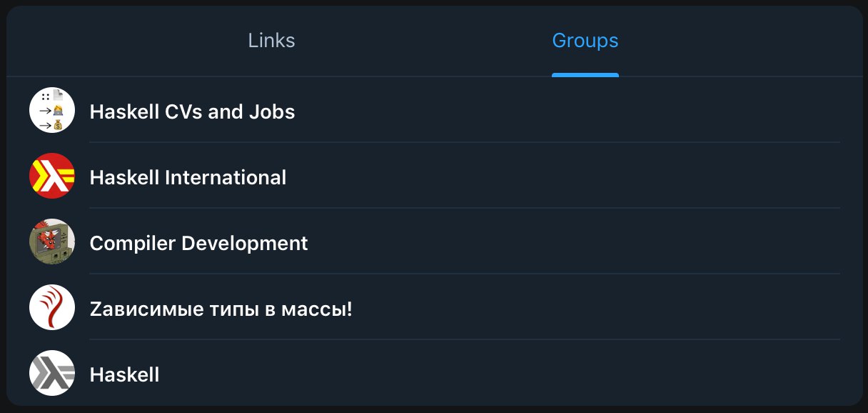Image resolution: width=868 pixels, height=413 pixels.
Task: Go to Haskell International group title
Action: 188,177
